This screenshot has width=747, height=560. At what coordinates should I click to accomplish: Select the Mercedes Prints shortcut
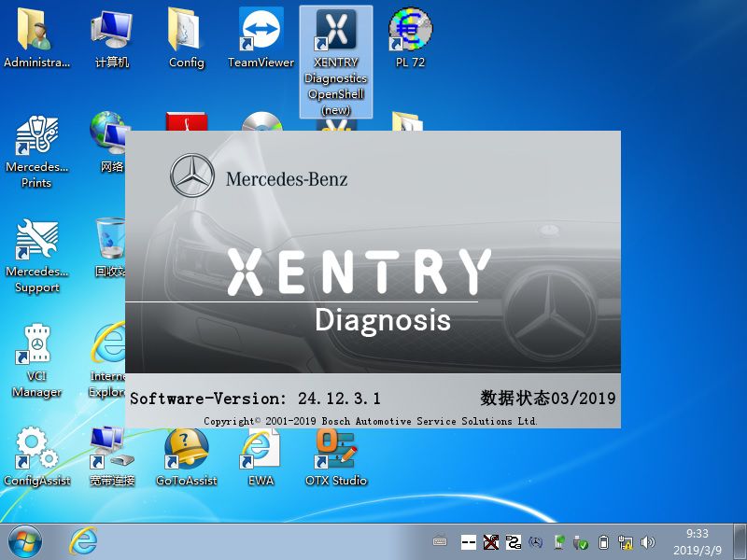point(36,151)
